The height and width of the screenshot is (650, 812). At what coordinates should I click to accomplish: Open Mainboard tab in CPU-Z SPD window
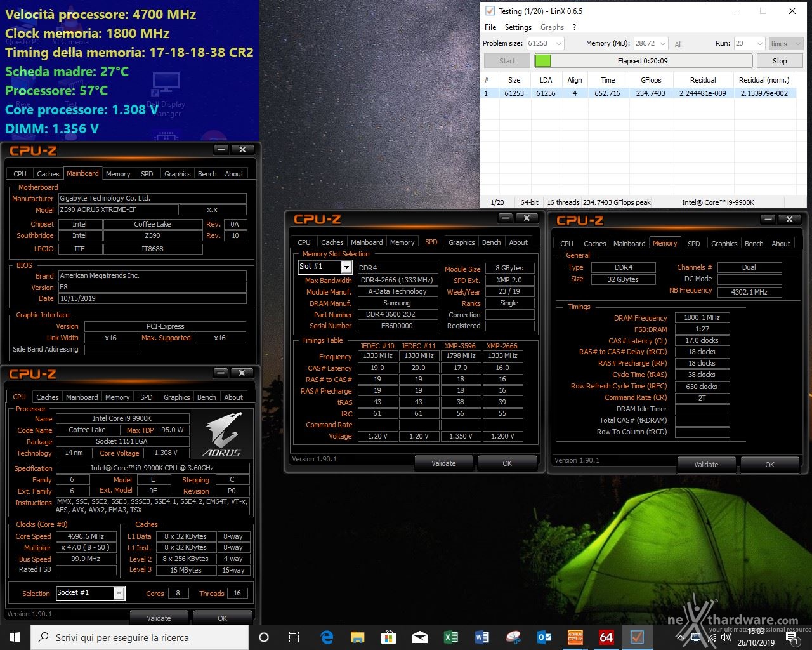(367, 242)
